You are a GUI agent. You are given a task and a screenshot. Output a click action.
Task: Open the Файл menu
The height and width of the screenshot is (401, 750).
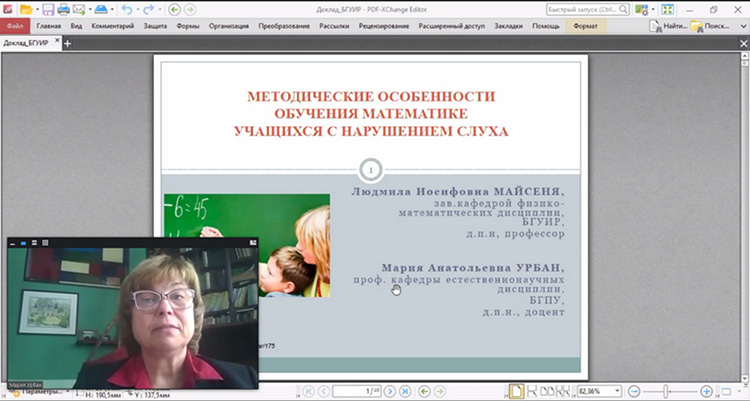(15, 26)
